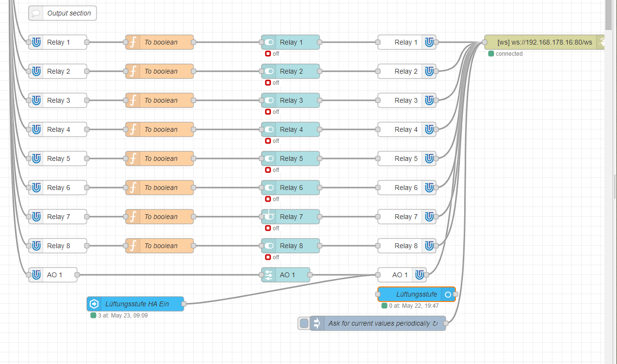
Task: Click the inject arrow icon on Ask for current values node
Action: pyautogui.click(x=317, y=323)
